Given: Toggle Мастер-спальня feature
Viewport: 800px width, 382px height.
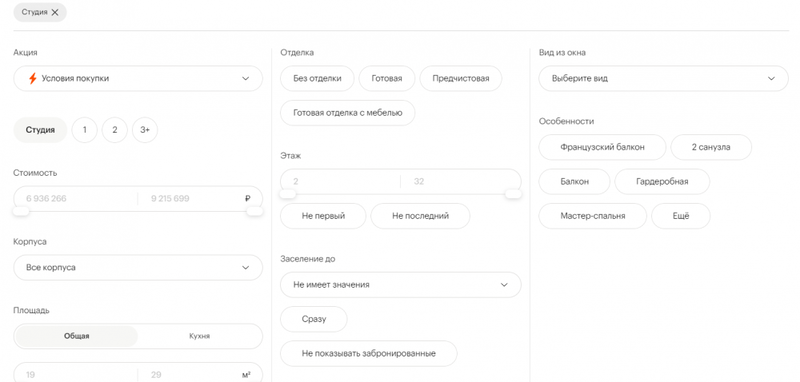Looking at the screenshot, I should (x=592, y=216).
